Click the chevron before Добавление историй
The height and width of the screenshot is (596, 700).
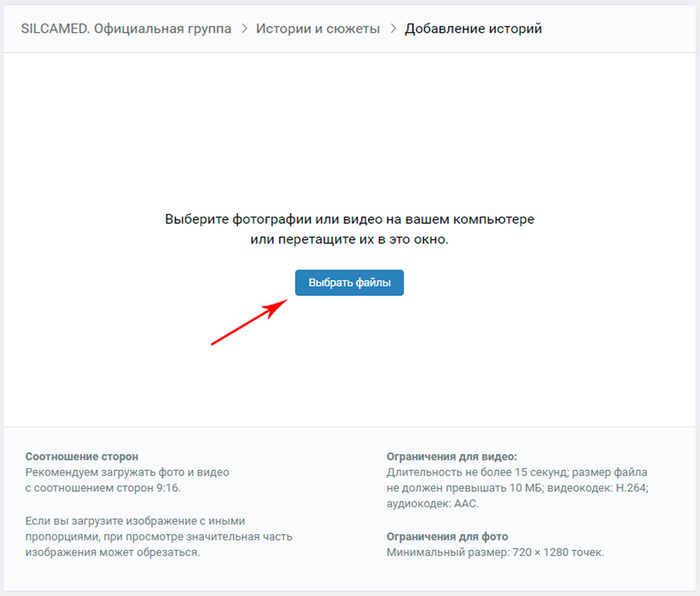click(393, 29)
